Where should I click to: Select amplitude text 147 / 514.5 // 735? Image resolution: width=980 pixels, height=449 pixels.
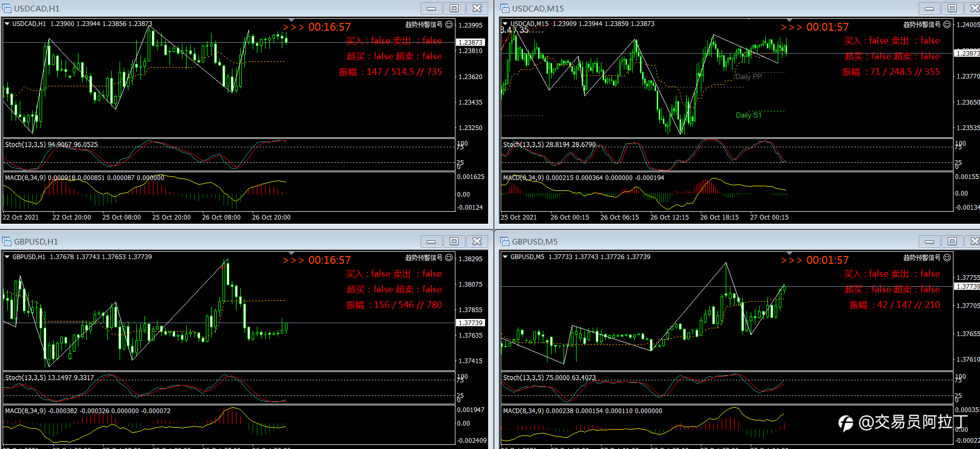coord(404,72)
